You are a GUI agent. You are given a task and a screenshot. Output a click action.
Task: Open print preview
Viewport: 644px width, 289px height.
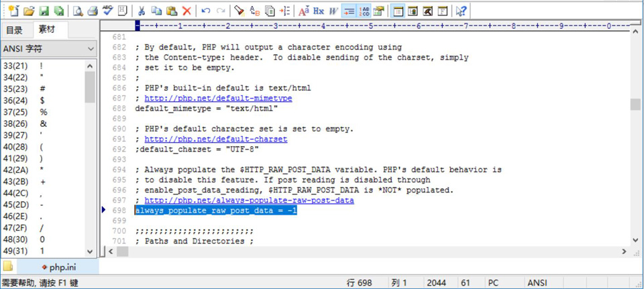[78, 11]
